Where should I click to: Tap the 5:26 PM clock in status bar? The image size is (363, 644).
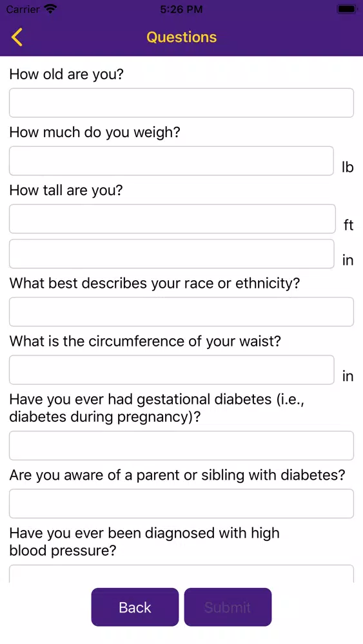click(x=181, y=9)
